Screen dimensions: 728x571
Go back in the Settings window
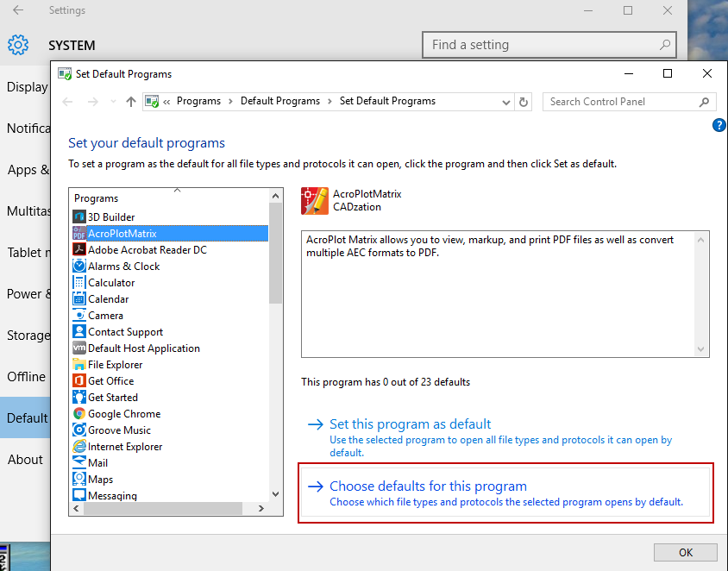(18, 10)
